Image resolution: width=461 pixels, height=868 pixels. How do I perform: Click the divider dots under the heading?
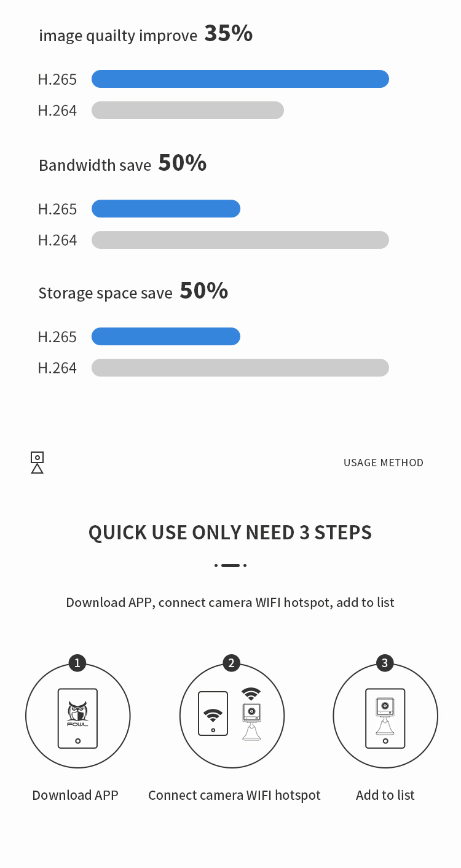pos(230,565)
